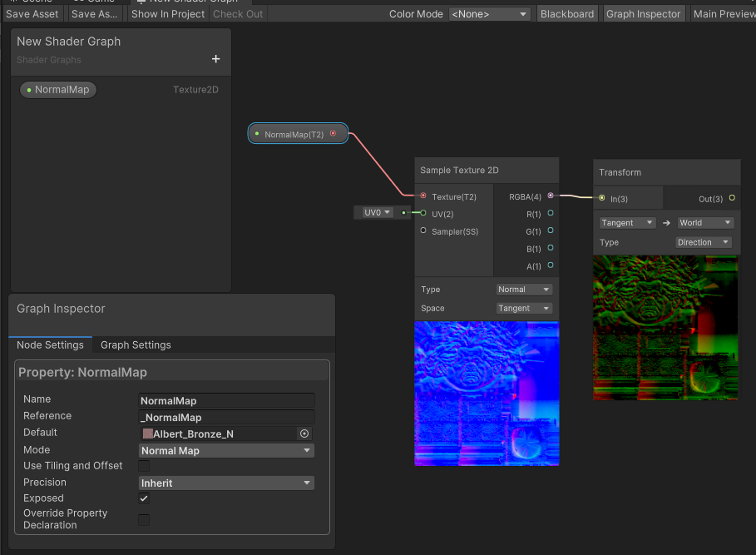The width and height of the screenshot is (756, 555).
Task: Switch to the Graph Settings tab
Action: [x=136, y=344]
